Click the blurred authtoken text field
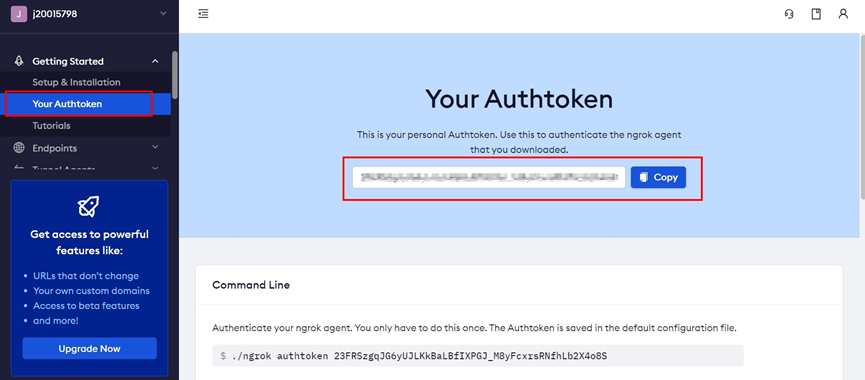 (489, 178)
